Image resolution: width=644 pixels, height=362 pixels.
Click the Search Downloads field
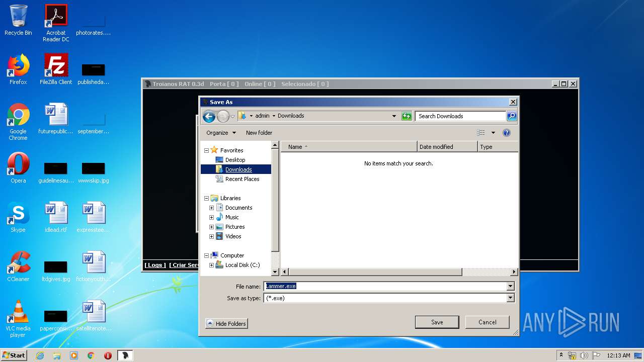point(461,116)
